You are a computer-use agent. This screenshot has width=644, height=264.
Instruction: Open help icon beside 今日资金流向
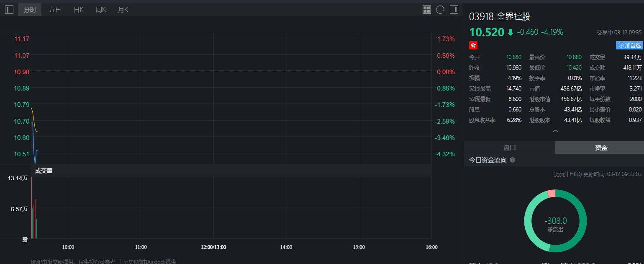(x=513, y=160)
